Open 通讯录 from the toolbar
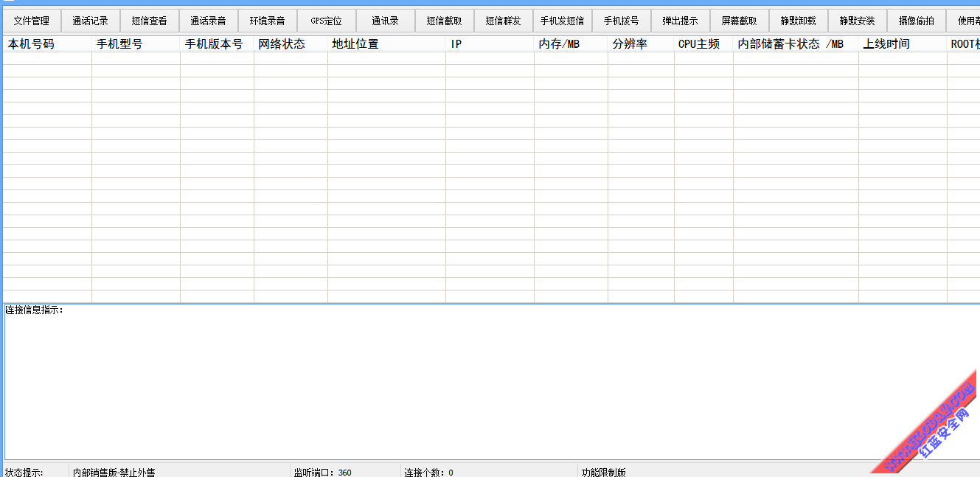980x477 pixels. [x=386, y=21]
